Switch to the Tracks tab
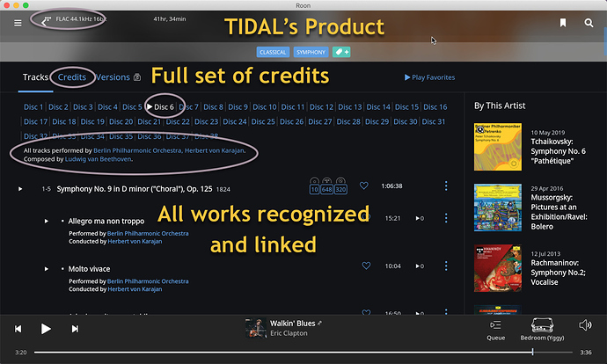The width and height of the screenshot is (607, 364). tap(35, 77)
